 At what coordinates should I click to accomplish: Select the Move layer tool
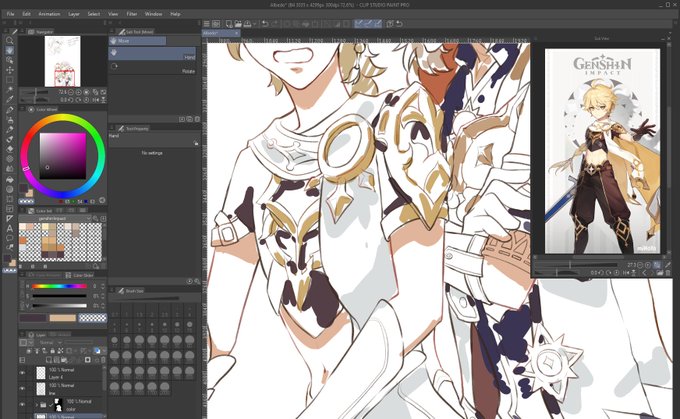point(10,70)
